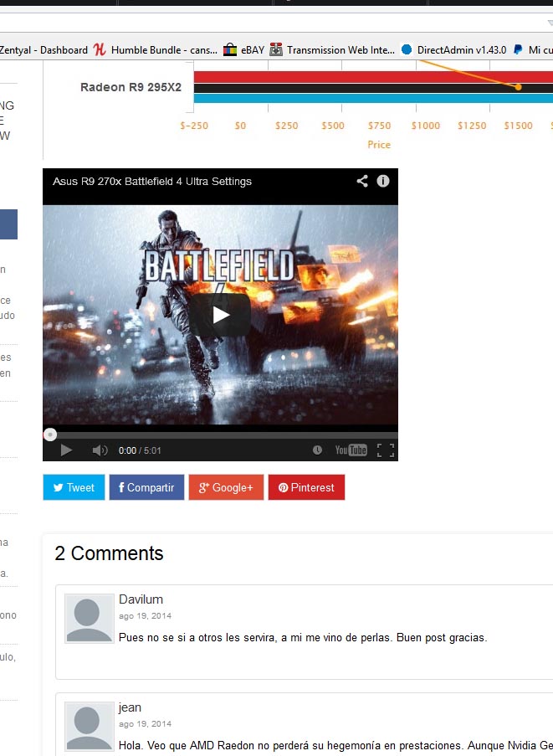Open the Zentyal - Dashboard bookmark

44,49
